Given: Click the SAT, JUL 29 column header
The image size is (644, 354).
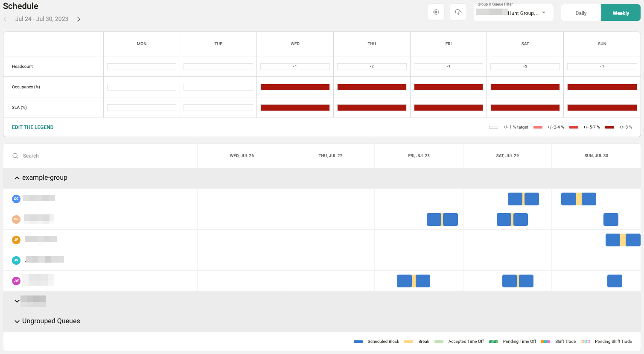Looking at the screenshot, I should coord(507,156).
